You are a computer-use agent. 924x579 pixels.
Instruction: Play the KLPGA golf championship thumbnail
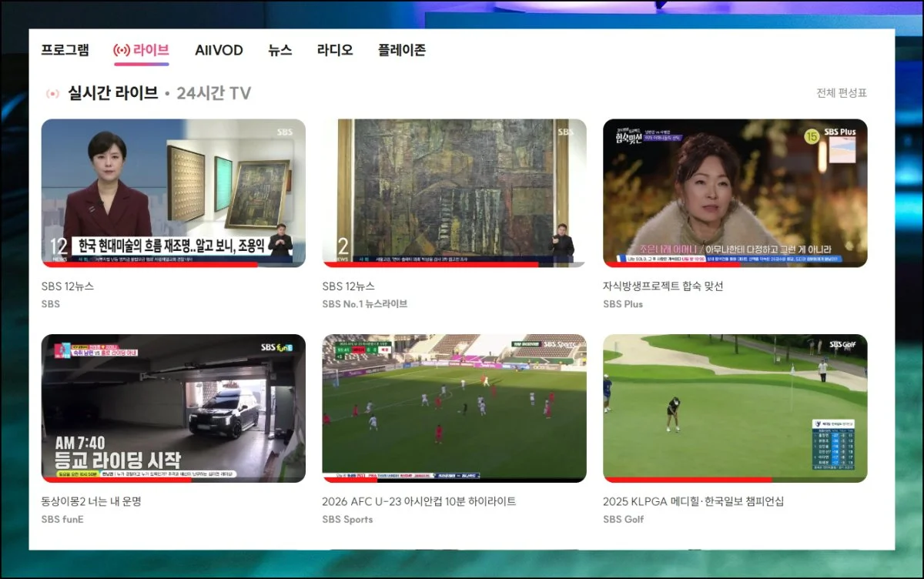(x=735, y=408)
